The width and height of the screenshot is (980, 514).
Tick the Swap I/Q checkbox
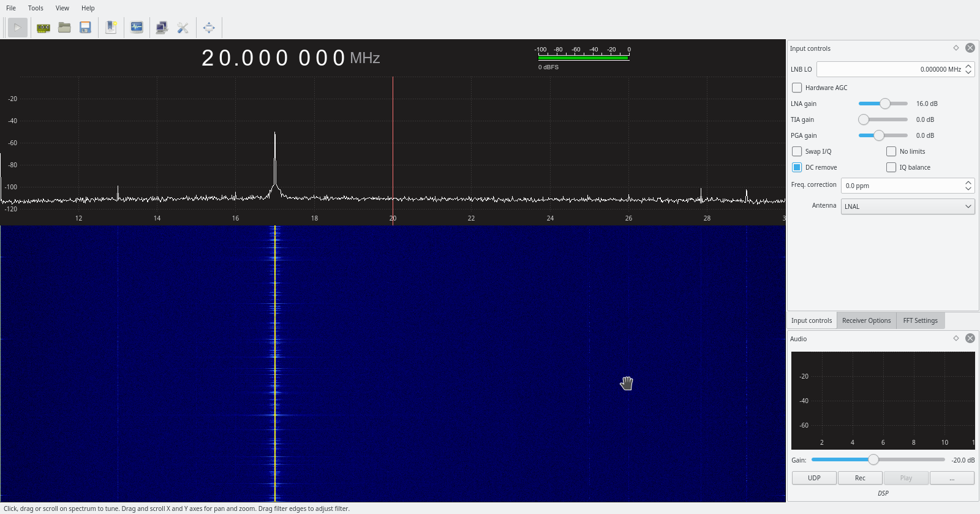[797, 151]
